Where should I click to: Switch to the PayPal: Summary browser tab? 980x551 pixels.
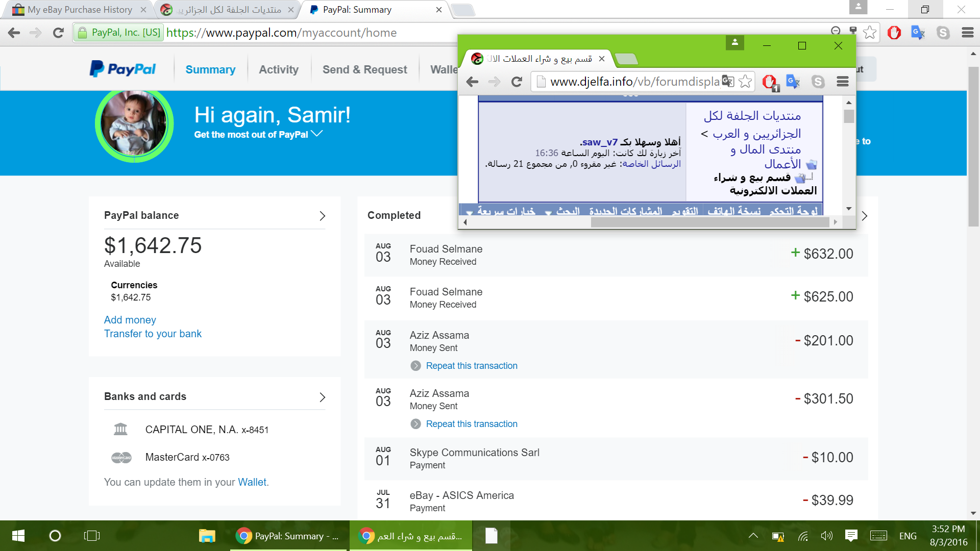point(375,10)
